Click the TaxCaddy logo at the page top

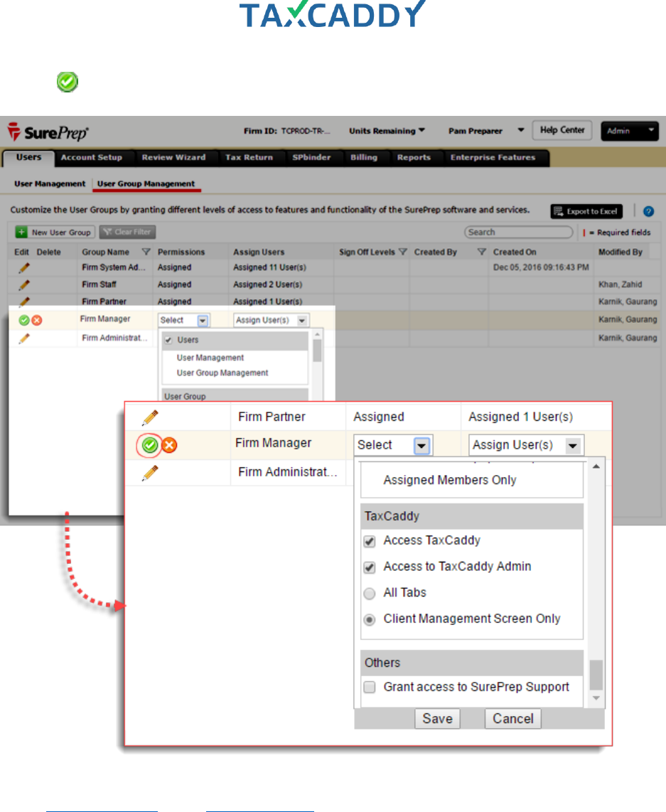coord(332,14)
